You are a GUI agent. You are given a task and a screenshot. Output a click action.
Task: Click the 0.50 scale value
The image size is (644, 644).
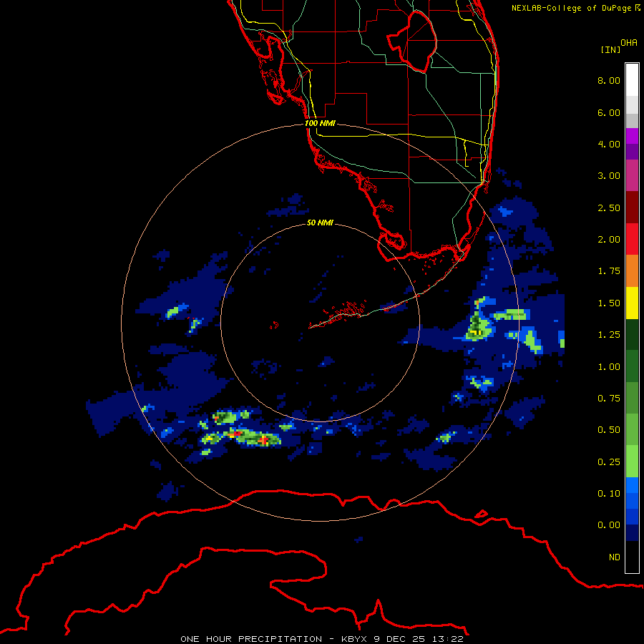609,430
